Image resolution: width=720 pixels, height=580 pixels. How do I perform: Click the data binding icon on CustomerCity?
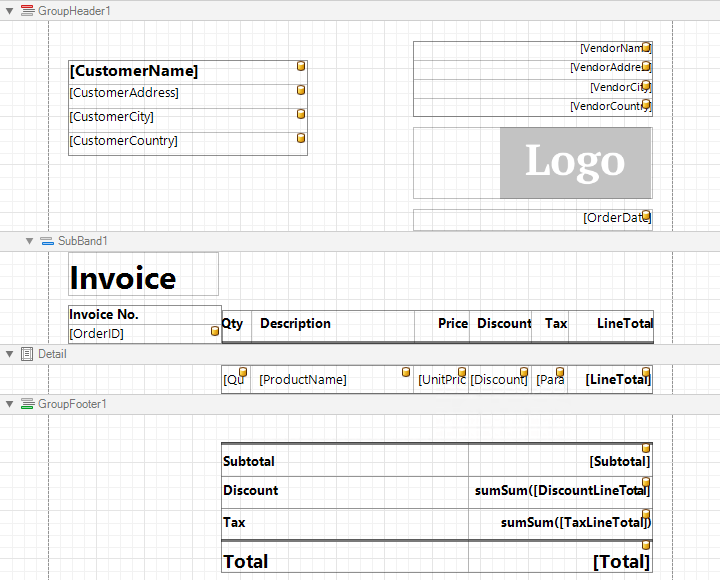click(x=301, y=114)
